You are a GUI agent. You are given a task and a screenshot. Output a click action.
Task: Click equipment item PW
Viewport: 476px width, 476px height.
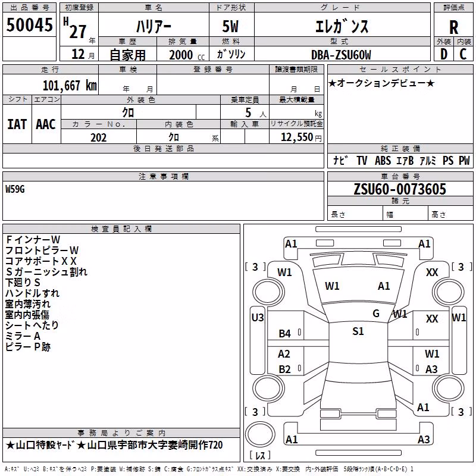(464, 160)
